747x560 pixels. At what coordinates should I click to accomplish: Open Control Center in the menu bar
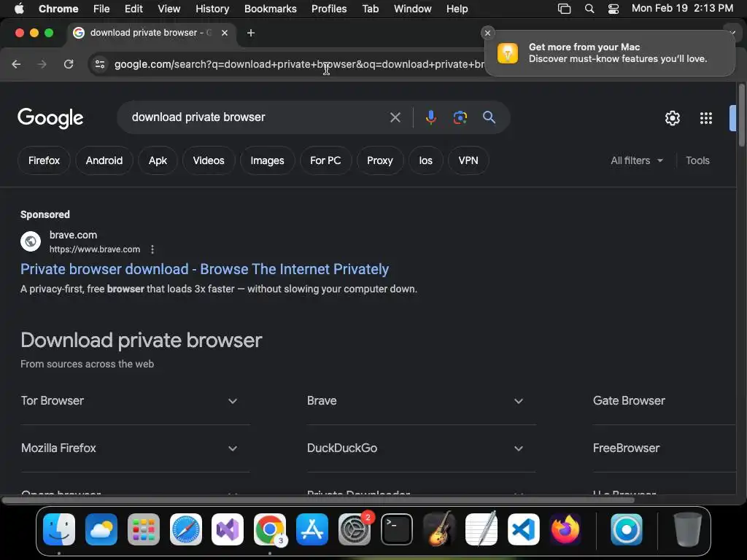click(x=614, y=9)
